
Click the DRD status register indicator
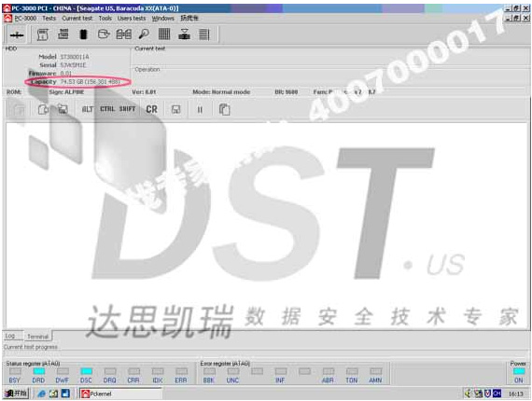[x=38, y=371]
